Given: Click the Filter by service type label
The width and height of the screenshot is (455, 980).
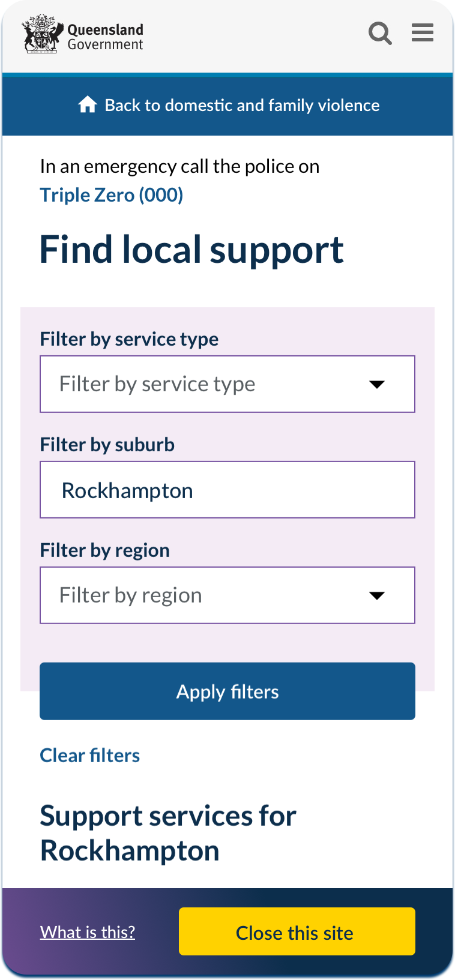Looking at the screenshot, I should pos(129,339).
